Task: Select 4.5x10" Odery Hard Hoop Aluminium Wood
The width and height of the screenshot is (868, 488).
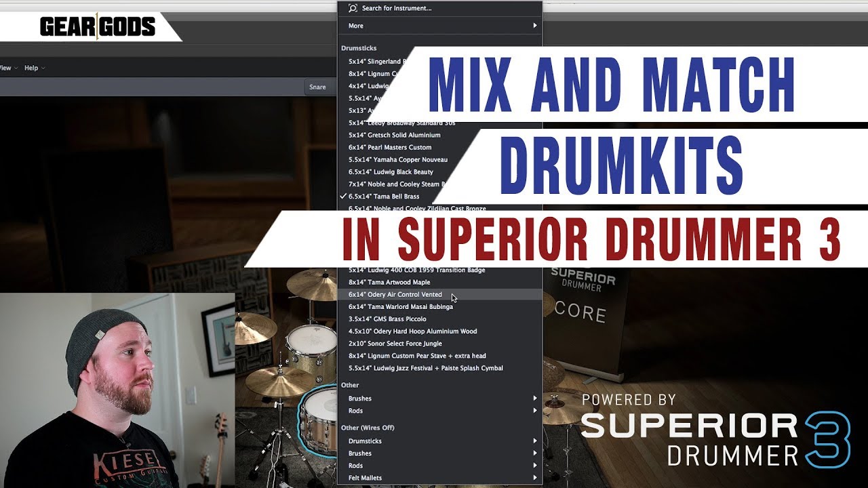Action: (x=439, y=331)
